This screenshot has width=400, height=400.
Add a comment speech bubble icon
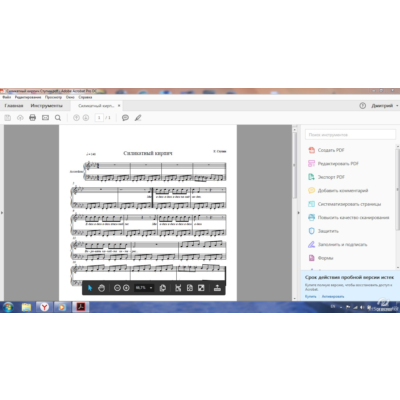tap(125, 118)
